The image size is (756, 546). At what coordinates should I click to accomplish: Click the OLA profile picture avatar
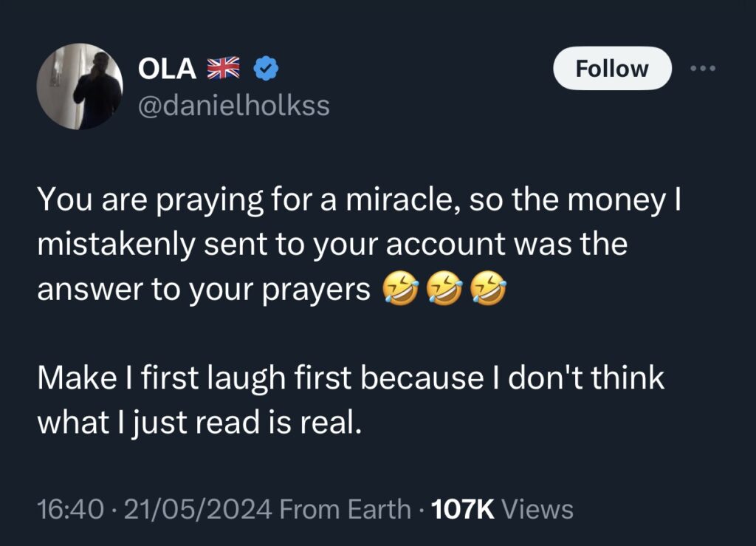pos(80,86)
